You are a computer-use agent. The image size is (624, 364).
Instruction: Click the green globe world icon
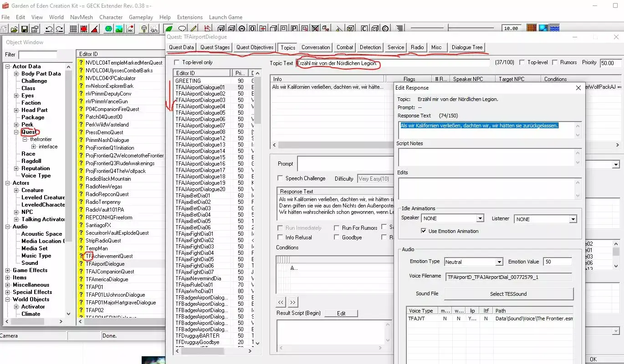pyautogui.click(x=108, y=29)
